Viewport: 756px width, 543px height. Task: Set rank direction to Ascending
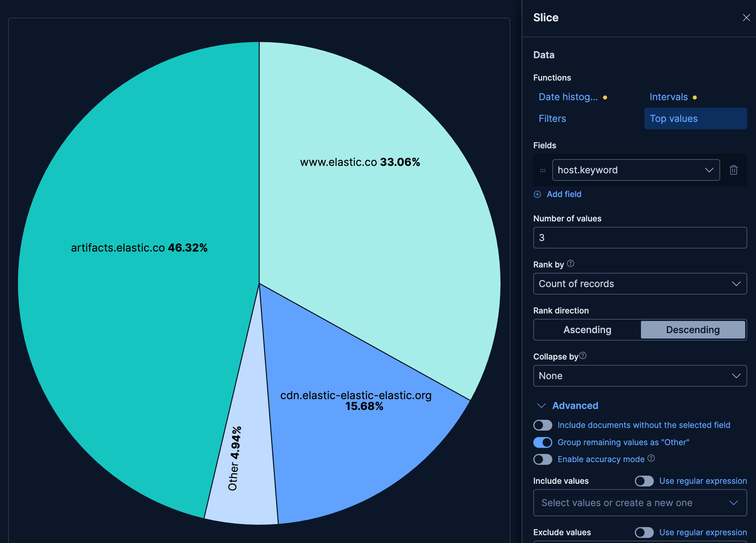(x=587, y=330)
